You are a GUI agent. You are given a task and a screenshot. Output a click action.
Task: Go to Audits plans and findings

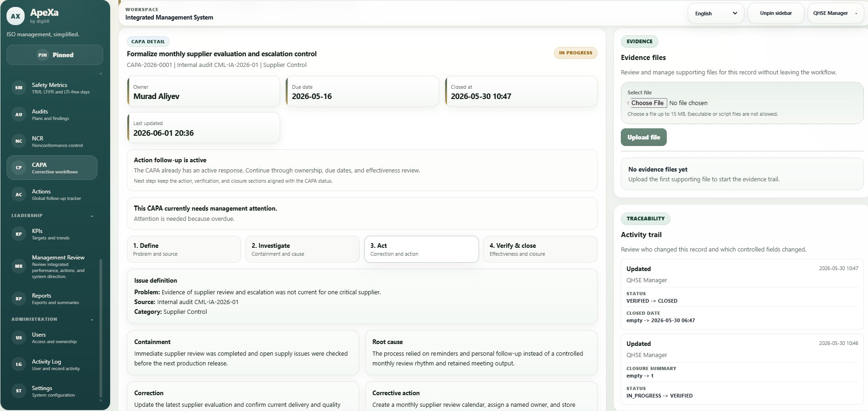(x=52, y=114)
